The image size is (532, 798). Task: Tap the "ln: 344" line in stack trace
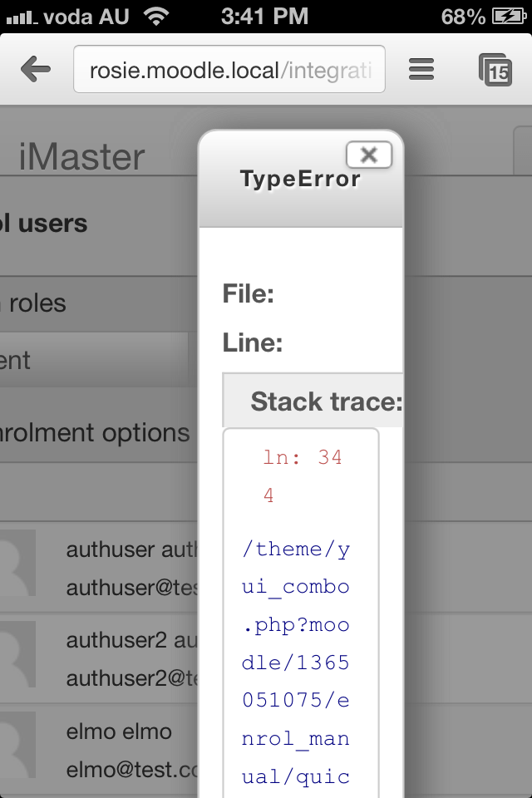click(302, 476)
